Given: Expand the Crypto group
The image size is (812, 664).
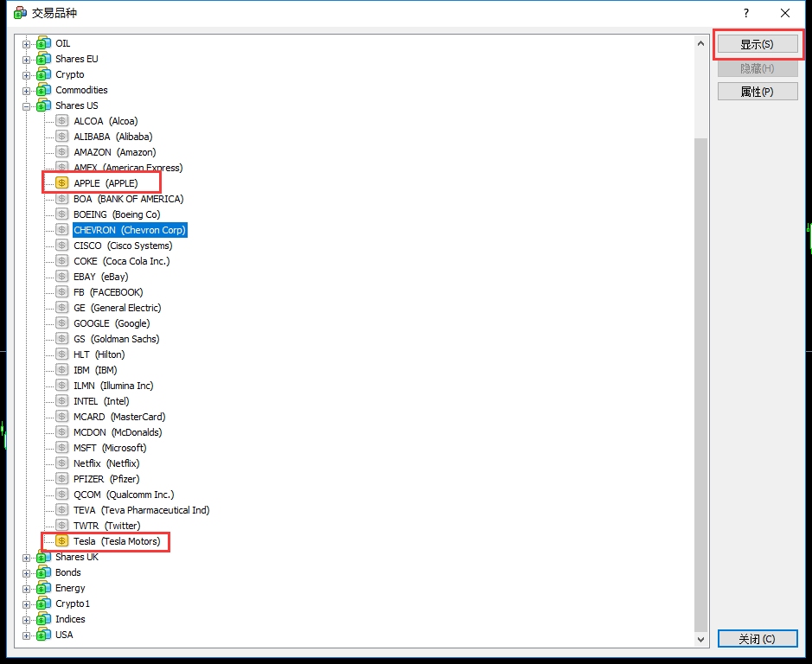Looking at the screenshot, I should pos(27,75).
